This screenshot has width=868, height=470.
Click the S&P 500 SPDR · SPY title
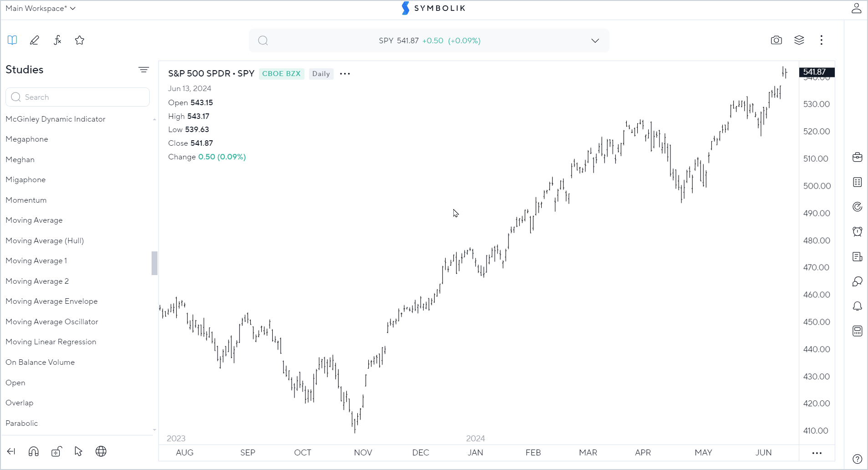(211, 74)
